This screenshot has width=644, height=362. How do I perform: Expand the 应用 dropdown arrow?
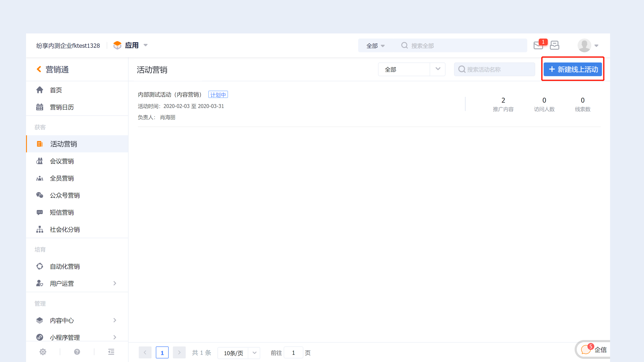[x=146, y=45]
